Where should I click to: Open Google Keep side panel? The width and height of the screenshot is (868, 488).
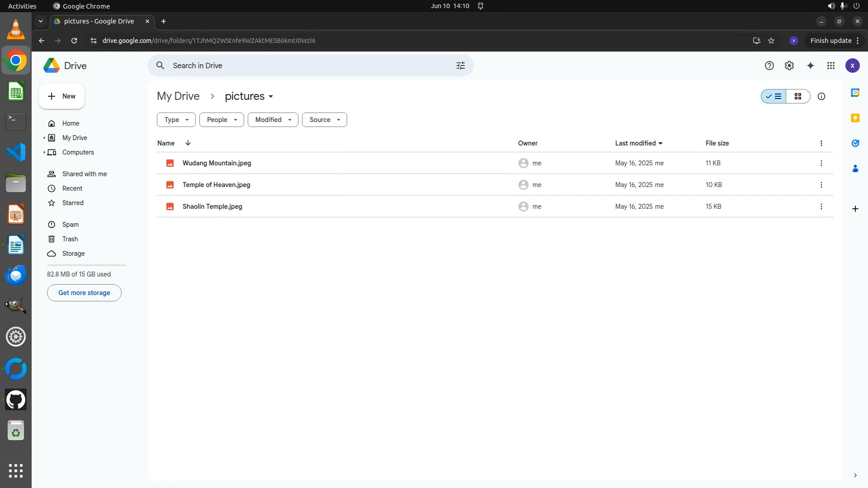tap(855, 118)
